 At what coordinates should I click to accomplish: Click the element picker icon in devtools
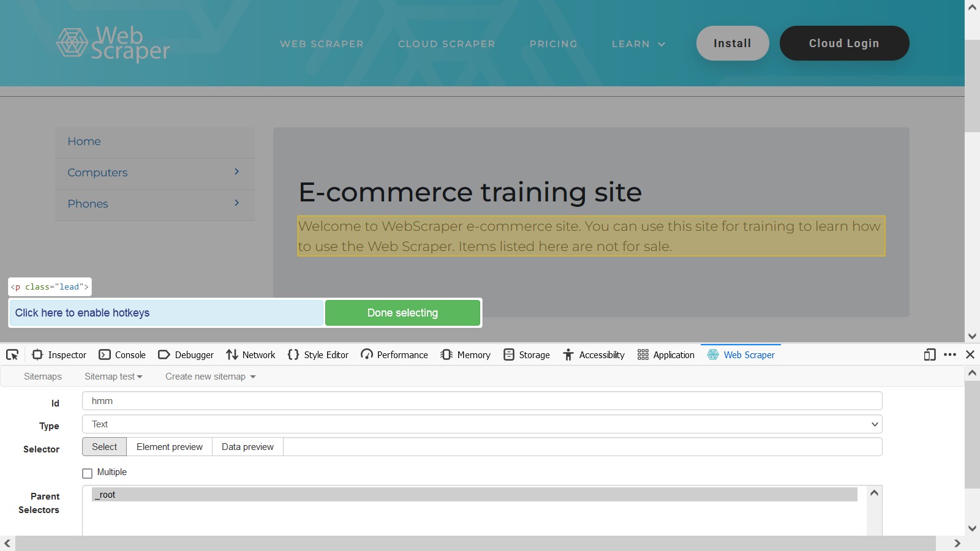click(12, 354)
